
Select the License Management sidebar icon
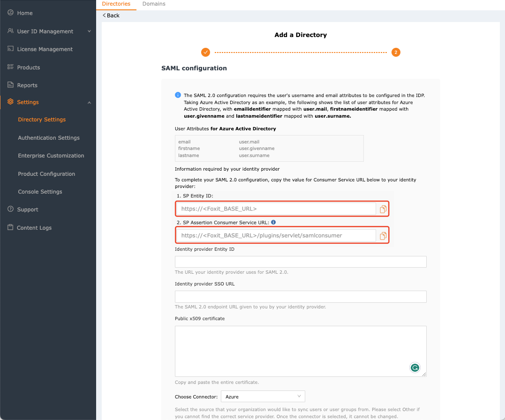pyautogui.click(x=10, y=49)
